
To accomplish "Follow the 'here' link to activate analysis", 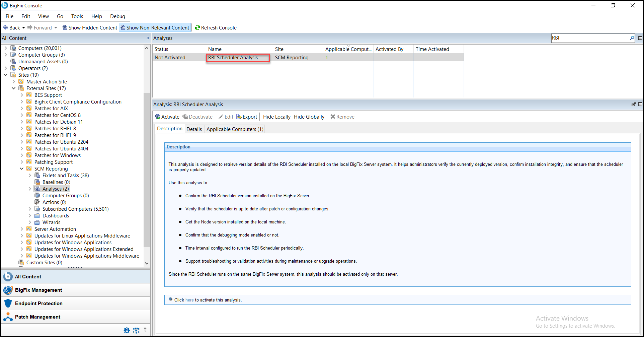I will pyautogui.click(x=189, y=300).
